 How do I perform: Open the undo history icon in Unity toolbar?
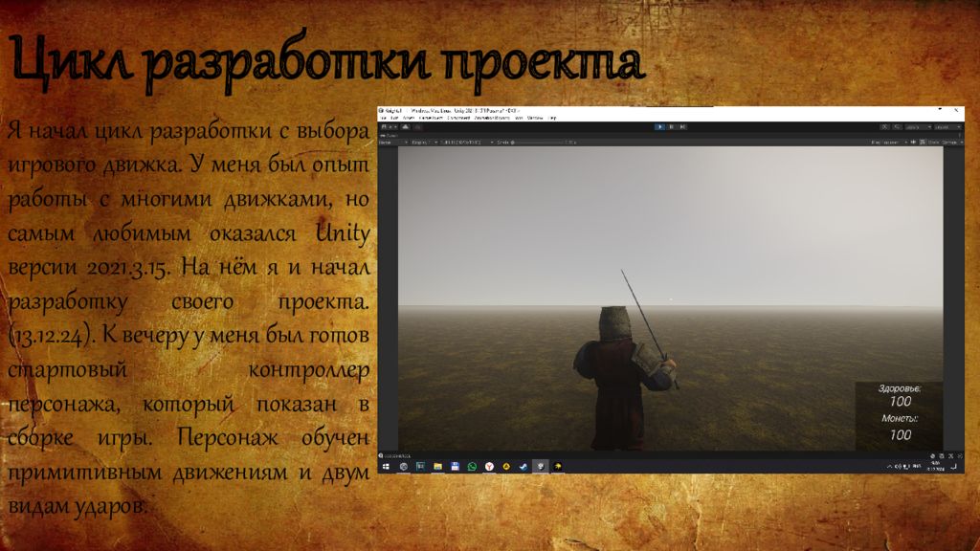pos(884,127)
